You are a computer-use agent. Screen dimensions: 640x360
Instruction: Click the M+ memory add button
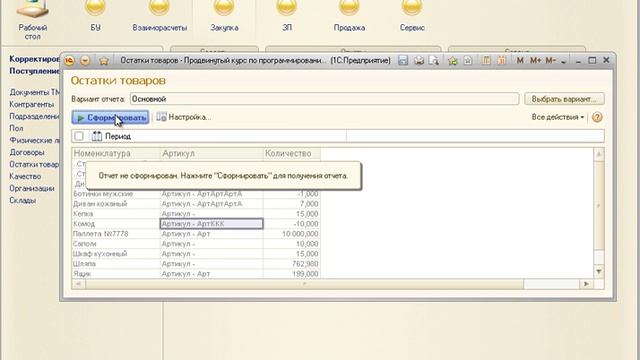tap(536, 61)
